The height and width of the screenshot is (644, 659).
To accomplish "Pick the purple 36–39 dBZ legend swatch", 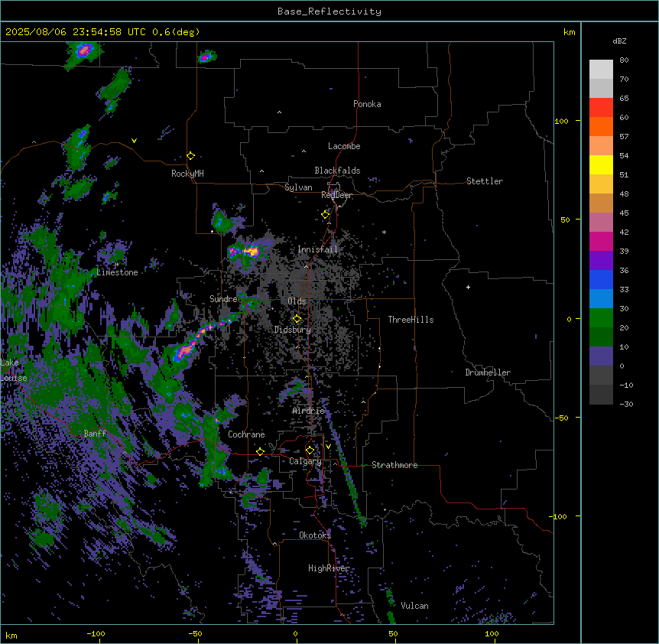I will tap(601, 261).
